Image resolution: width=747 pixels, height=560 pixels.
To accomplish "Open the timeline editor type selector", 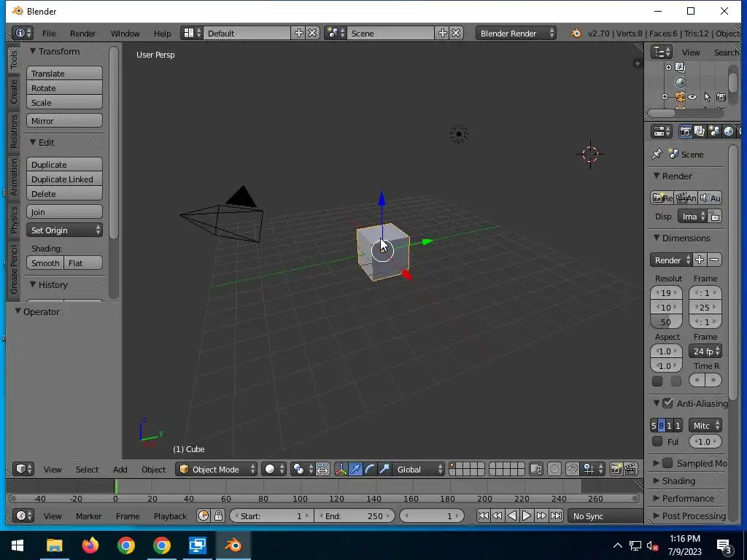I will [23, 516].
